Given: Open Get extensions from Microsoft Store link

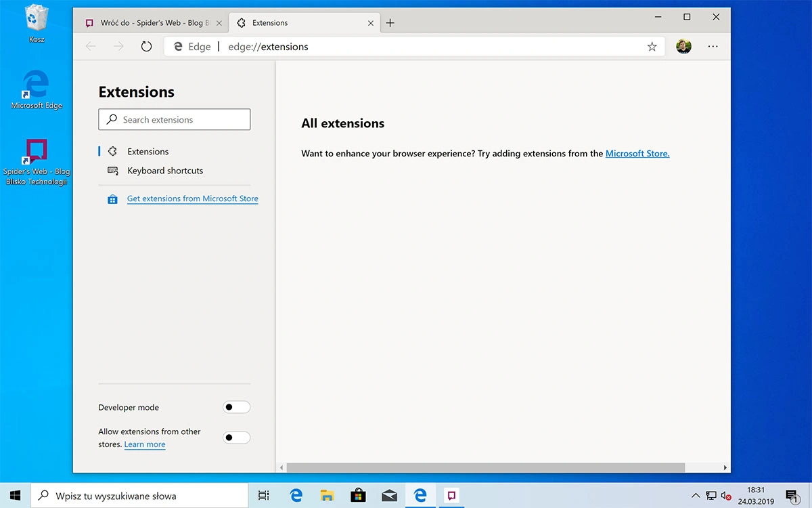Looking at the screenshot, I should [x=193, y=198].
